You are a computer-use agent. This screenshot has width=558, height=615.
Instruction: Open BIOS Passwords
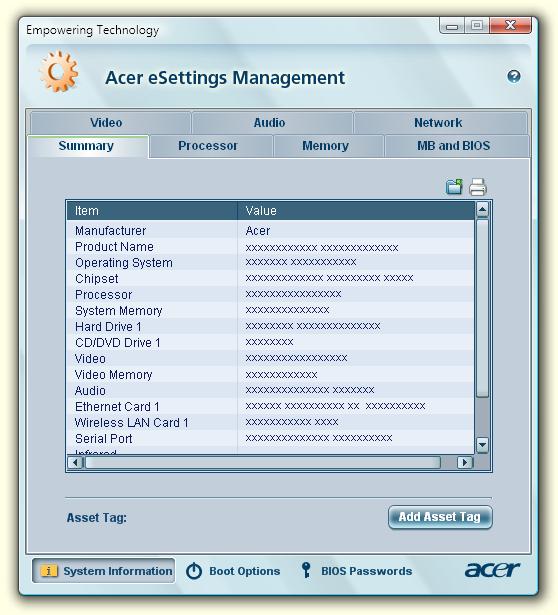(x=356, y=571)
